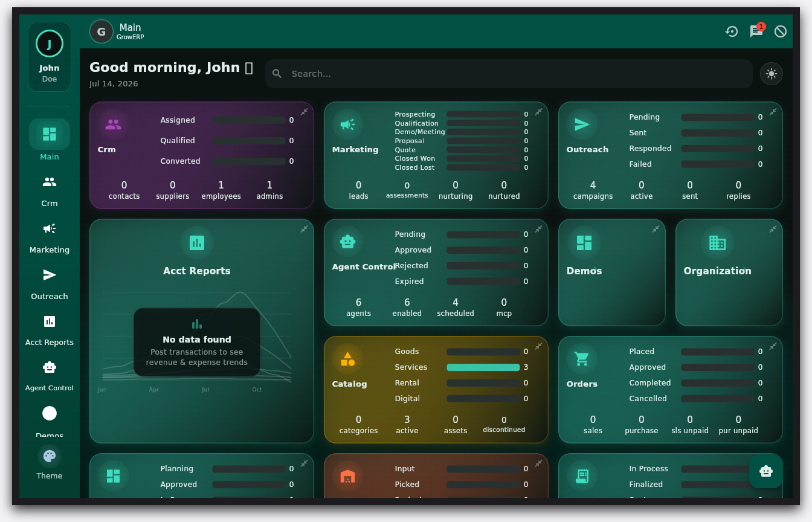The image size is (812, 522).
Task: Click the 'campaigns' count in Outreach
Action: (x=593, y=190)
